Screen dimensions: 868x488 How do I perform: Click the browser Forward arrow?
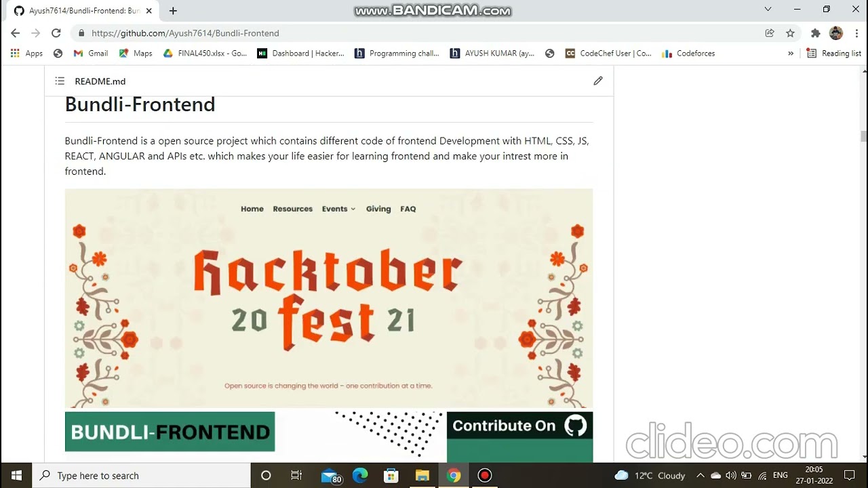coord(35,33)
